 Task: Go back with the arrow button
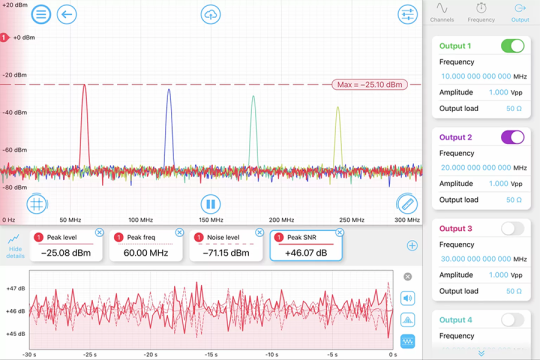point(67,14)
